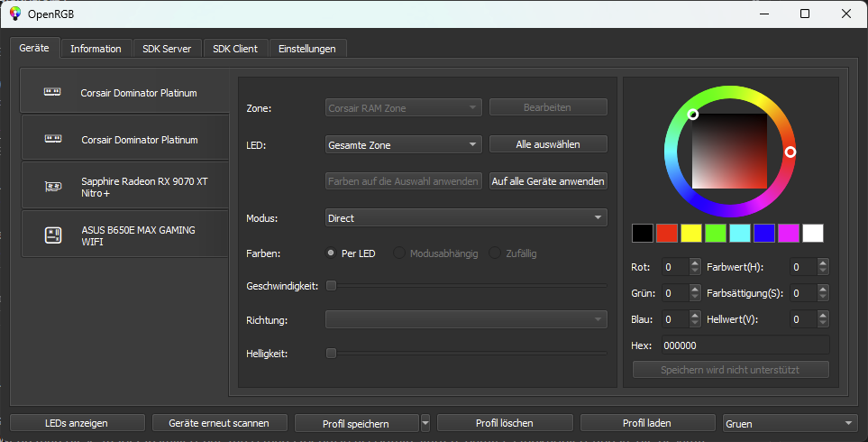Click the Farbwert(H) value field
868x442 pixels.
(804, 267)
